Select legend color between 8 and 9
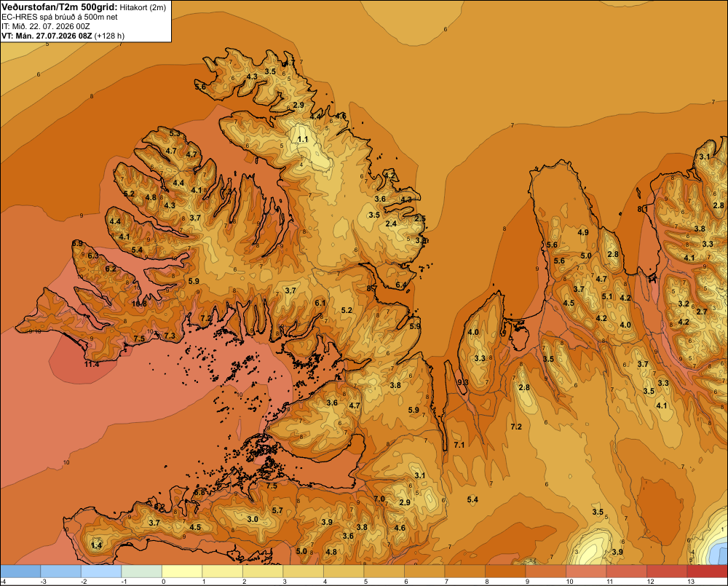The width and height of the screenshot is (728, 586). (x=505, y=571)
